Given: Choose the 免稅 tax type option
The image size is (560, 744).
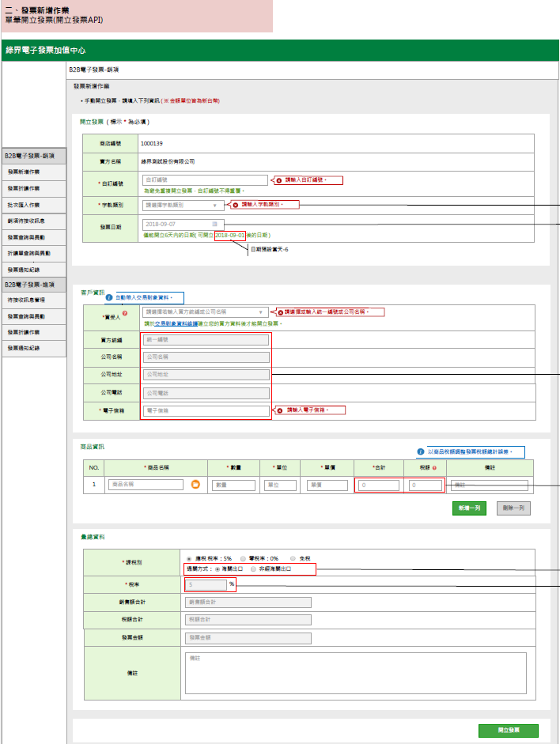Looking at the screenshot, I should (293, 557).
